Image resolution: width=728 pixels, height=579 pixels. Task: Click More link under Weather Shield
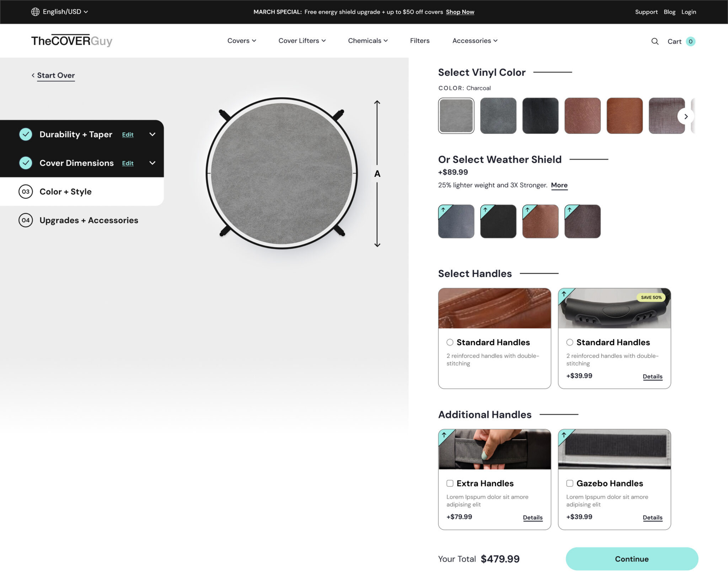[x=559, y=185]
